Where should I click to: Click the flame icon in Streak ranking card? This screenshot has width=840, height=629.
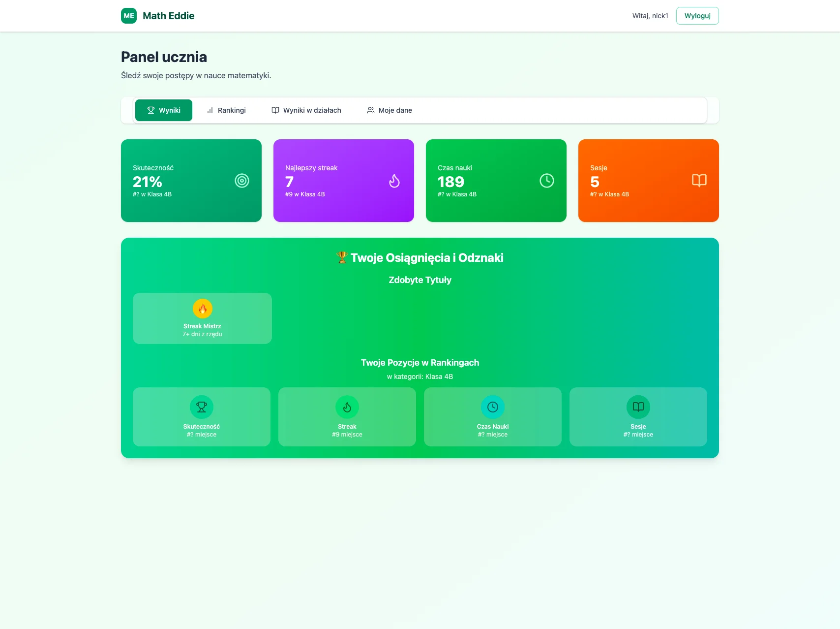(347, 407)
